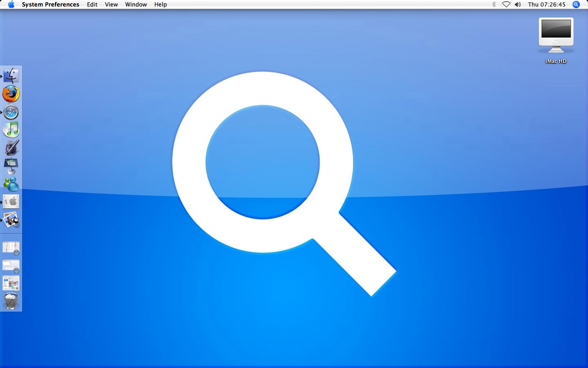
Task: Open the Trash in the Dock
Action: point(11,301)
